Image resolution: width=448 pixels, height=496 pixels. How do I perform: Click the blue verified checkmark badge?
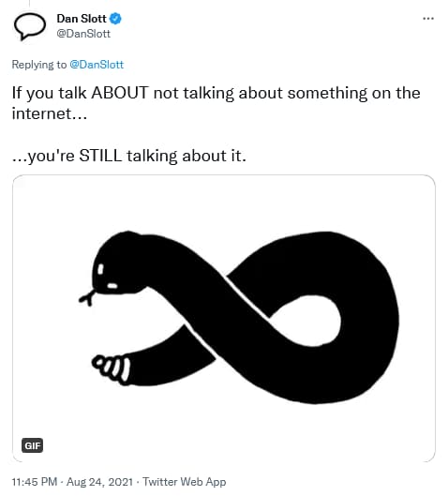pos(115,19)
